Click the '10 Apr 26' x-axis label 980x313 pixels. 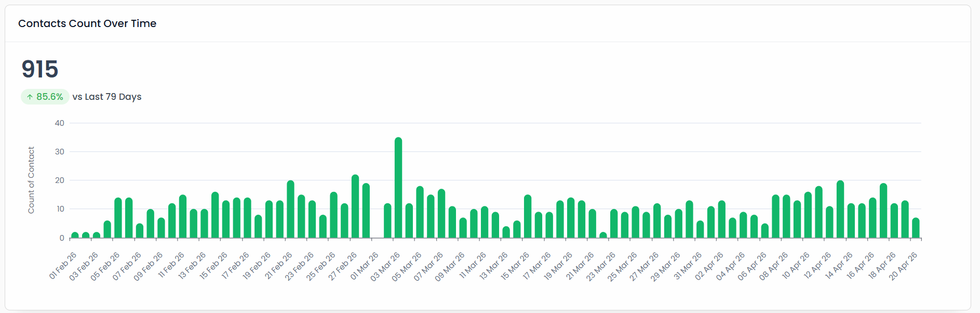(x=796, y=266)
